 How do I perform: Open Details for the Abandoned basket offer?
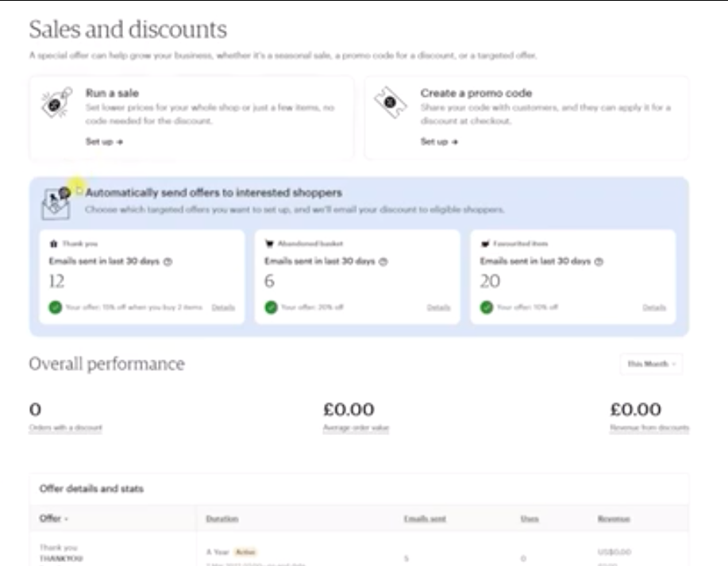(438, 307)
